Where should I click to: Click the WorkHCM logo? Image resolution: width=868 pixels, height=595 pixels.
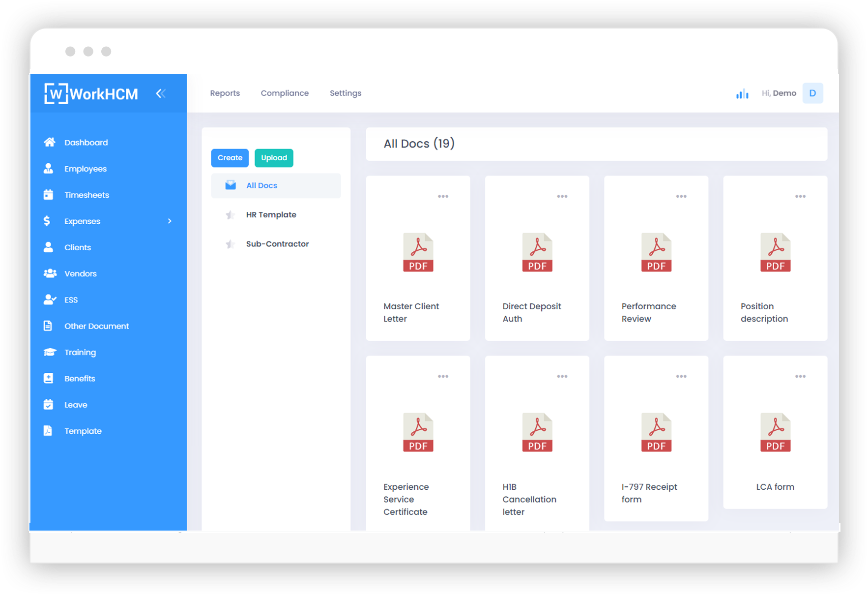(91, 93)
